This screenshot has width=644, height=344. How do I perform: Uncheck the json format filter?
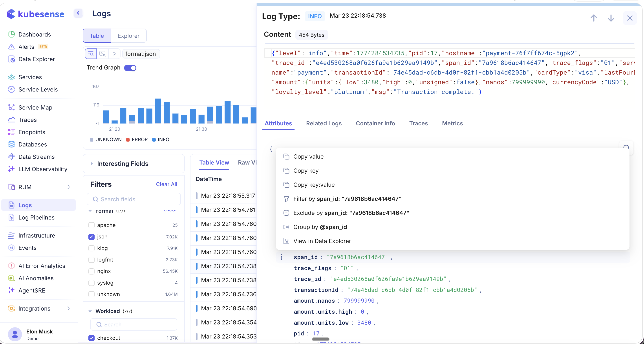point(91,237)
